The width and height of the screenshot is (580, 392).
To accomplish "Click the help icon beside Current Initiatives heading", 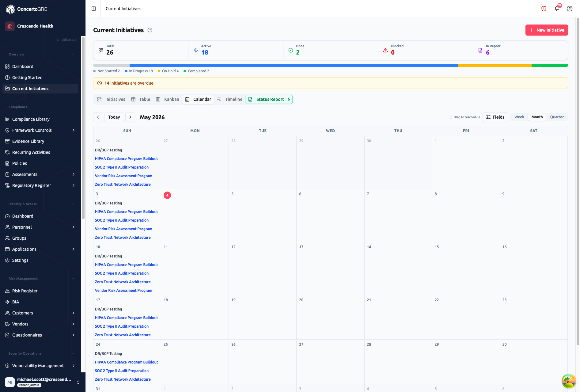I will pos(150,30).
